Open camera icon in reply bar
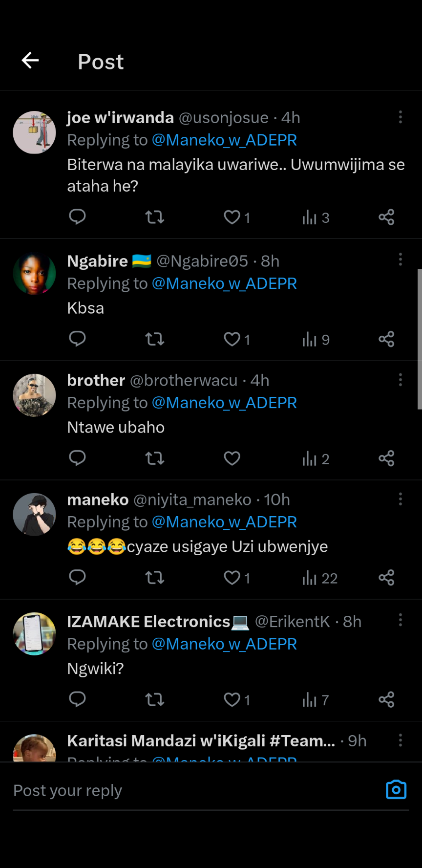 (x=396, y=790)
